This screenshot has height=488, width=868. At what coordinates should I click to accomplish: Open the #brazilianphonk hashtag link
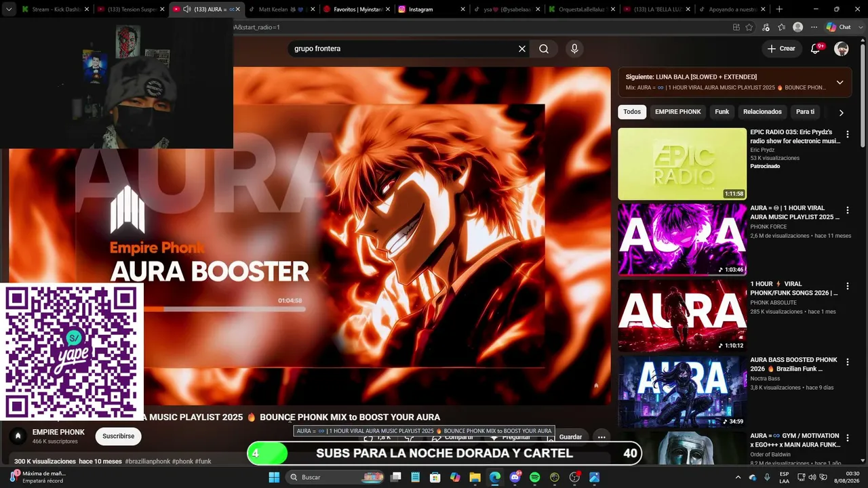(147, 462)
